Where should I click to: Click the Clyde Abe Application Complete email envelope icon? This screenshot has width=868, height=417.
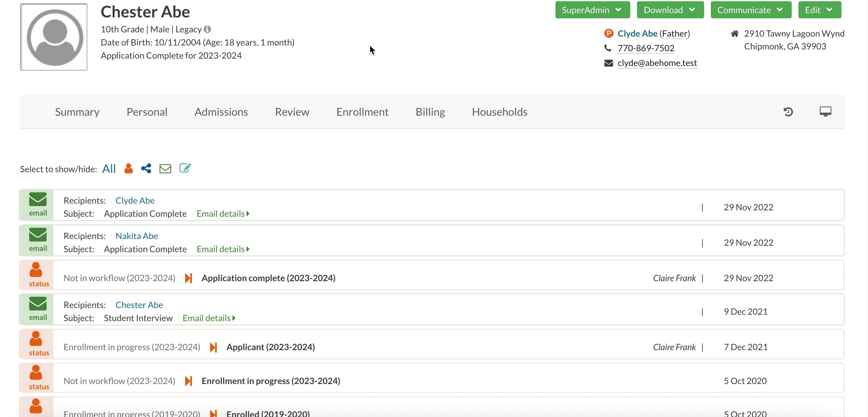click(x=38, y=200)
